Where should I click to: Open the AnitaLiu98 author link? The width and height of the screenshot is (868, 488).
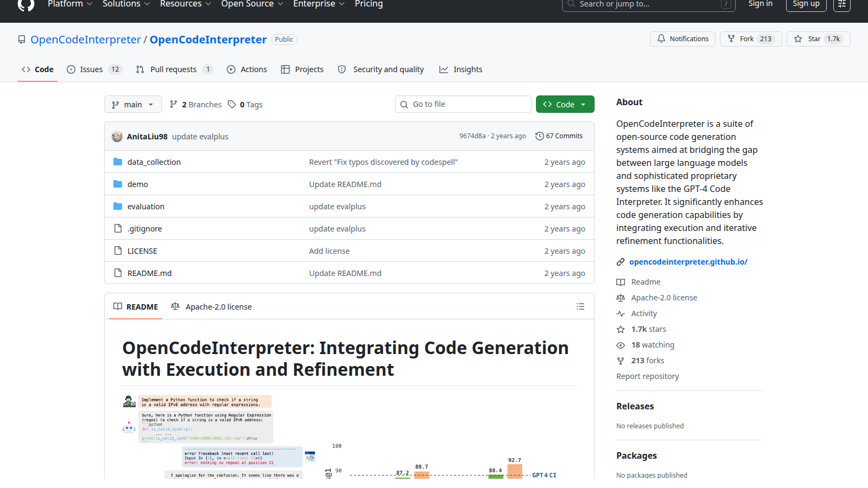[x=147, y=137]
